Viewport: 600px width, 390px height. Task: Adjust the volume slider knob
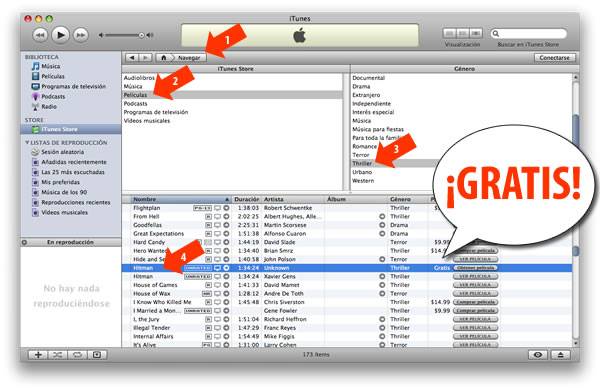(x=141, y=35)
